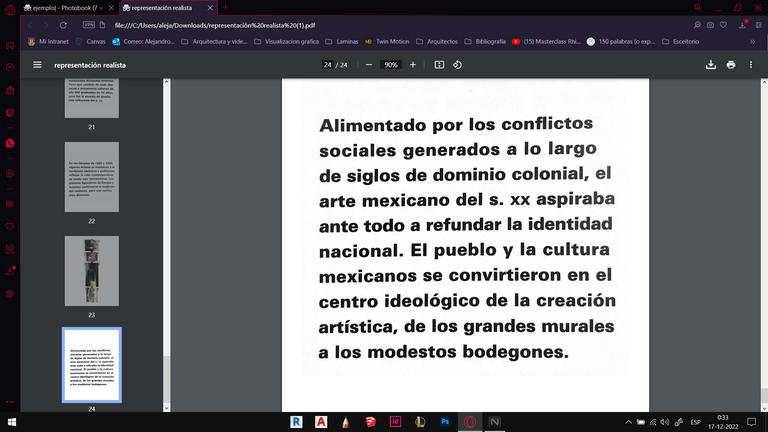Open the volume control in system tray
Screen dimensions: 768x432
click(665, 422)
